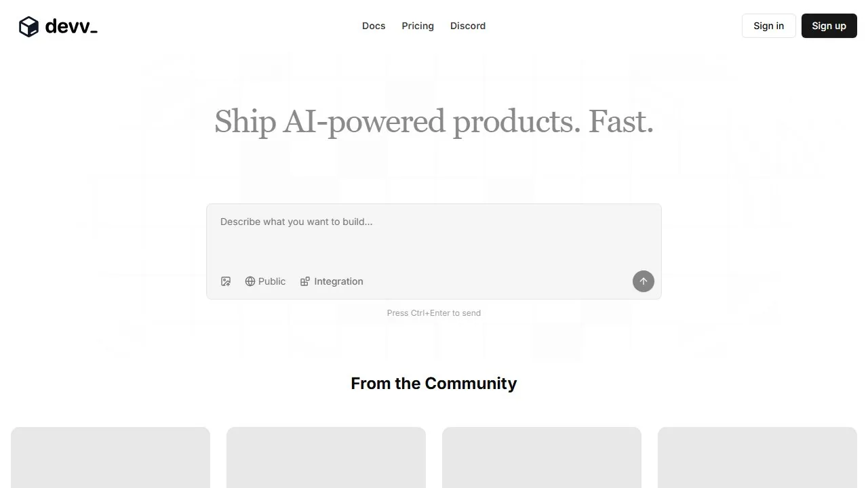Viewport: 868px width, 488px height.
Task: Click the round send arrow button
Action: tap(644, 281)
